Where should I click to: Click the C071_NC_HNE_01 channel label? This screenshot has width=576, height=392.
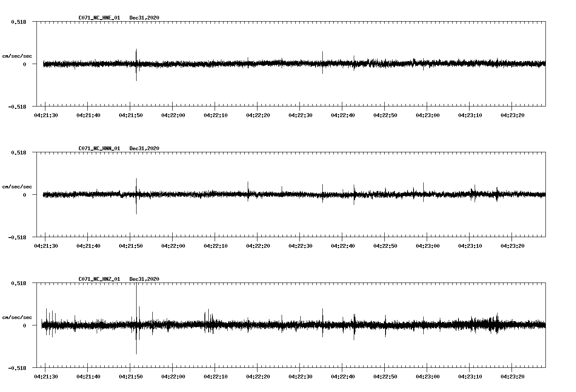[x=99, y=18]
